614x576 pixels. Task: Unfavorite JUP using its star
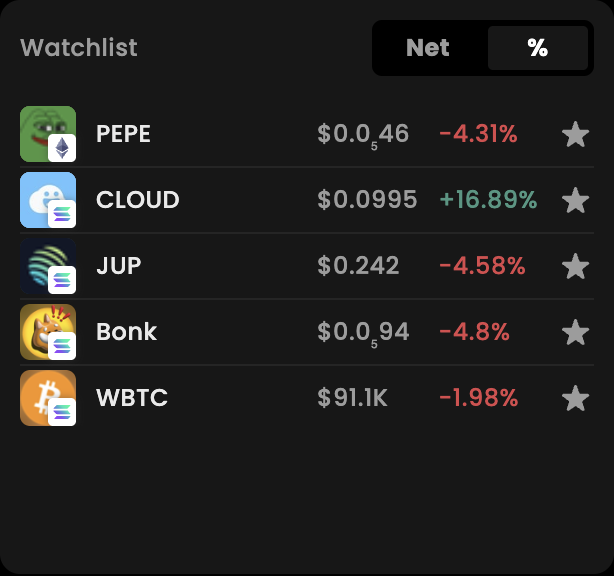point(575,266)
